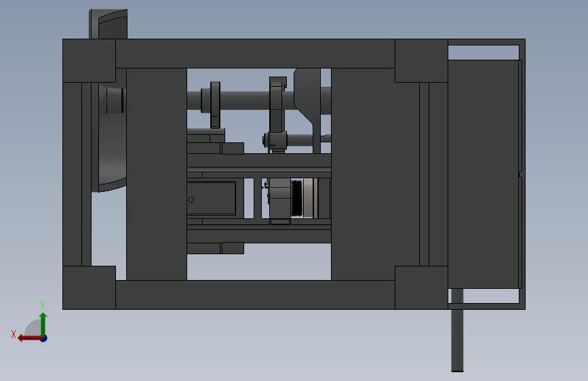
Task: Click the green Y axis arrow of triad
Action: [43, 324]
